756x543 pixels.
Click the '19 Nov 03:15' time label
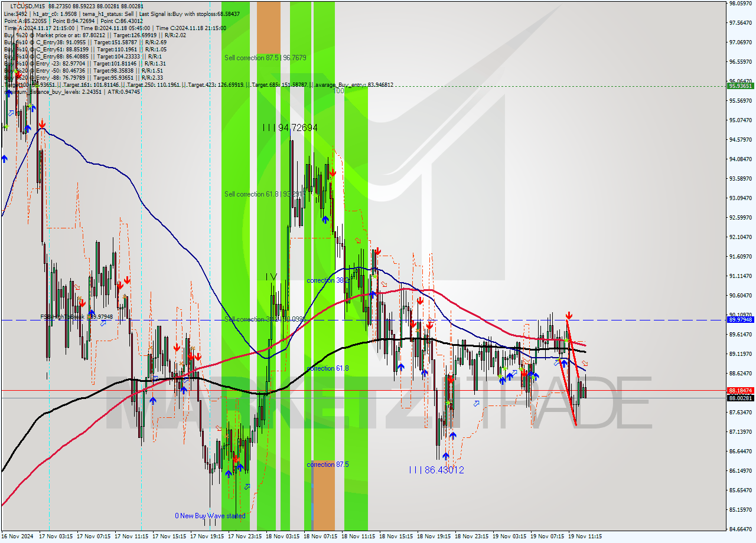[x=509, y=537]
